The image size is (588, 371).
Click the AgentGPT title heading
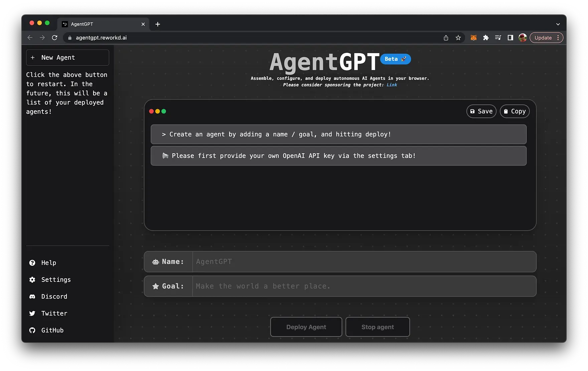[x=324, y=62]
